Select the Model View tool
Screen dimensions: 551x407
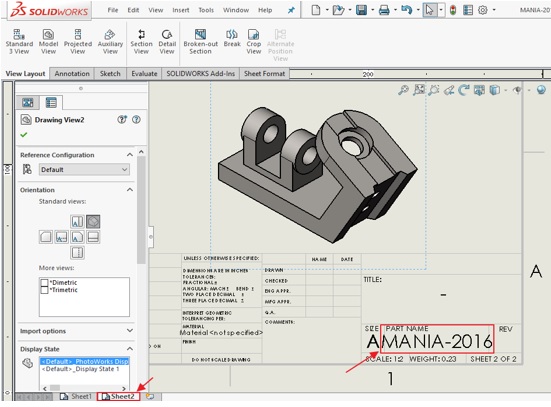(x=48, y=41)
